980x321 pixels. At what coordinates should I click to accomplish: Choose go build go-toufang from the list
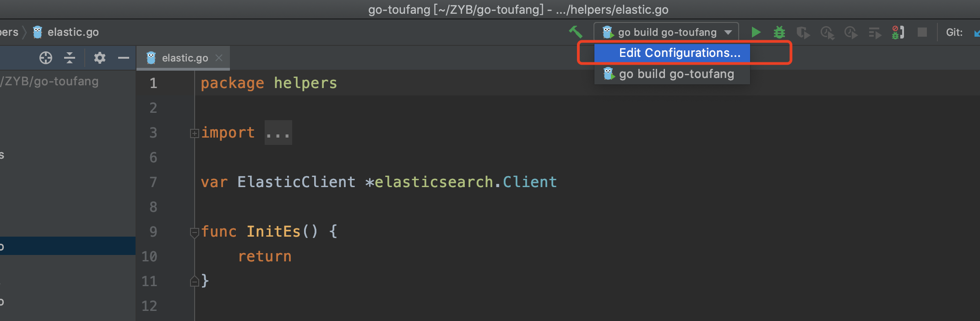pos(676,74)
